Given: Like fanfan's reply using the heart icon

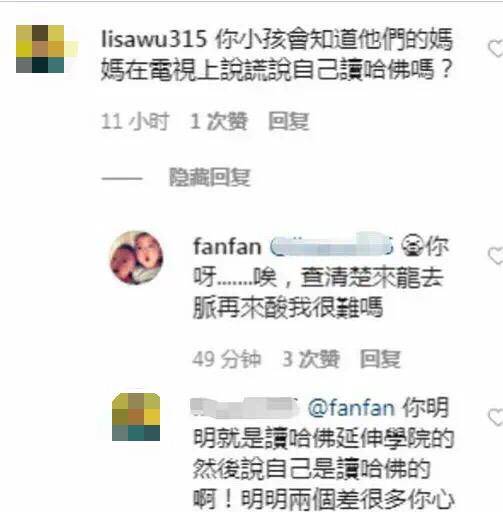Looking at the screenshot, I should (496, 256).
